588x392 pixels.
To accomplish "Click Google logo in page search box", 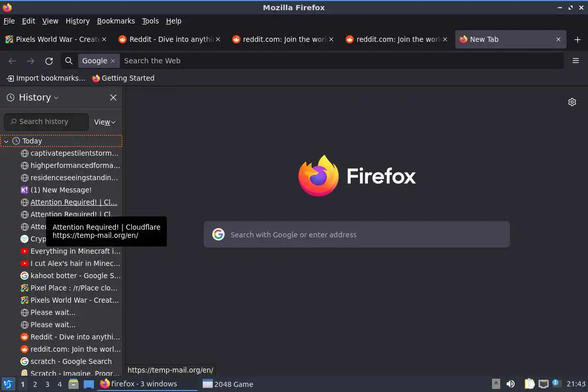I will point(218,234).
